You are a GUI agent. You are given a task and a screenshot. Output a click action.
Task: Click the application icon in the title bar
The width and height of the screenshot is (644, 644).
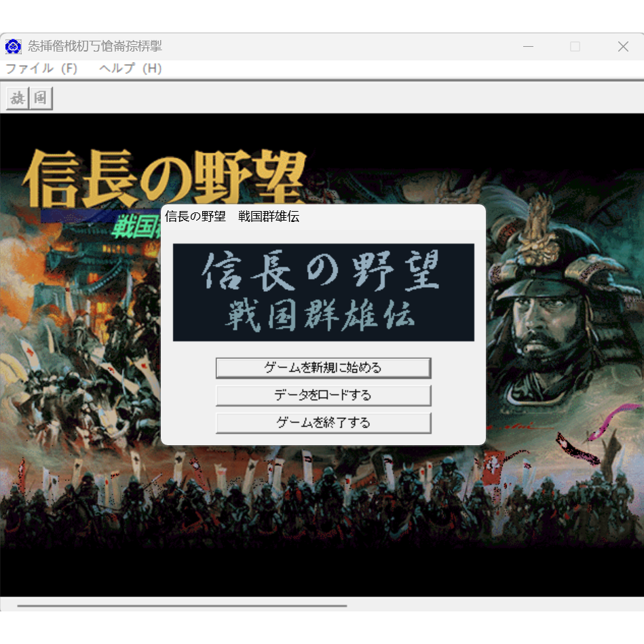coord(13,46)
